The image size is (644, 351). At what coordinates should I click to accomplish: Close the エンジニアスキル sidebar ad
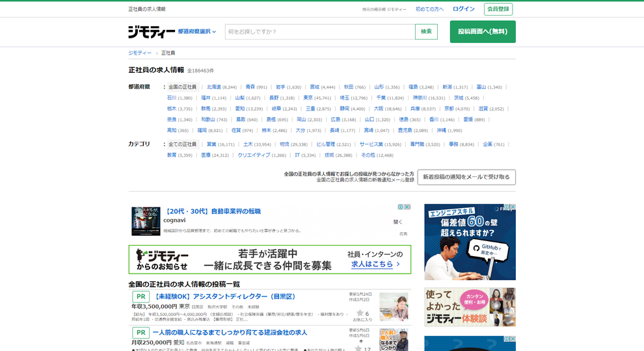click(x=513, y=207)
